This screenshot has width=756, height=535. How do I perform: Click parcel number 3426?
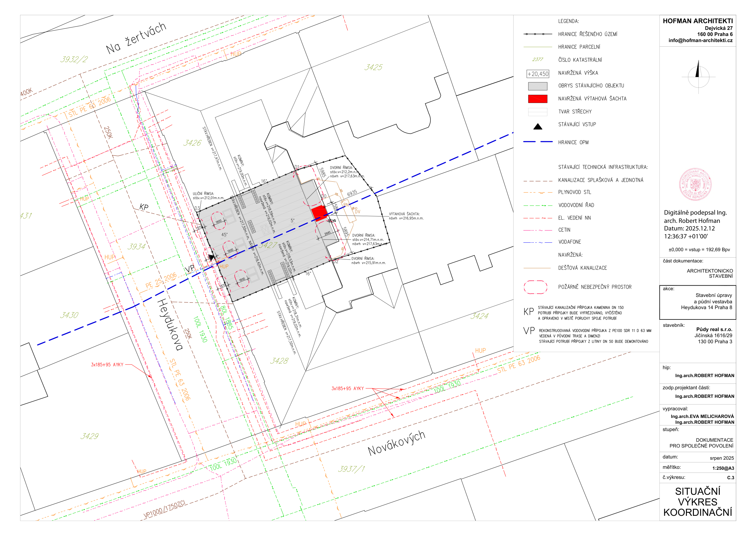[x=192, y=143]
